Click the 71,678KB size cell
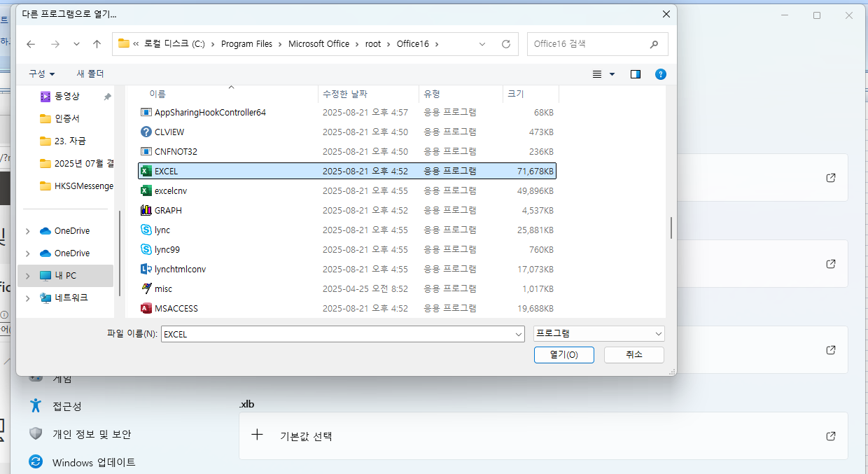The height and width of the screenshot is (474, 868). coord(535,171)
